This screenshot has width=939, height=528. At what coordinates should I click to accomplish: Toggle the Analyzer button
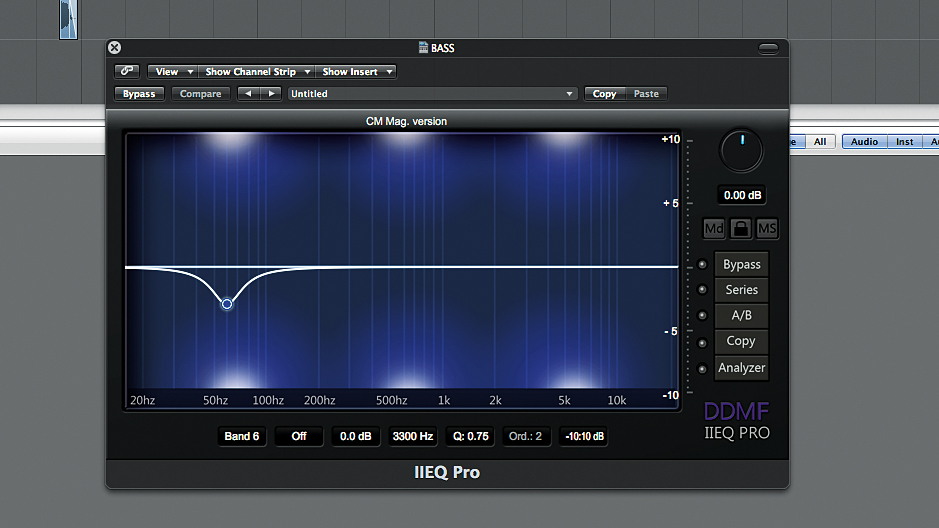click(x=741, y=368)
